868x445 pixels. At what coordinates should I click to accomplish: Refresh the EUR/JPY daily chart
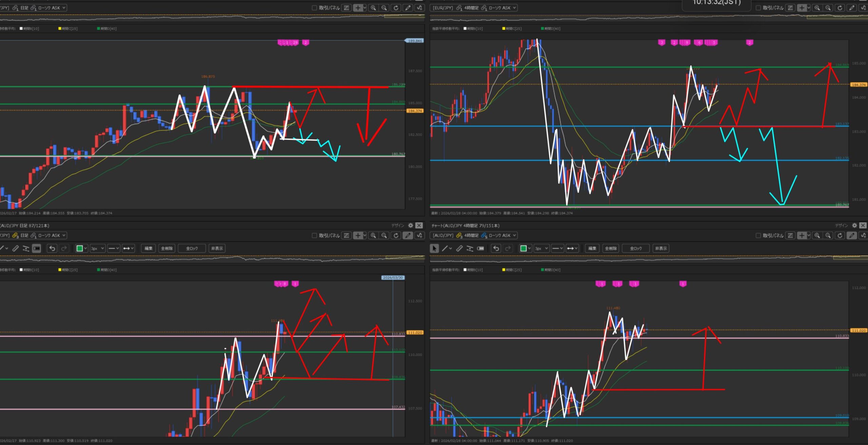click(396, 7)
